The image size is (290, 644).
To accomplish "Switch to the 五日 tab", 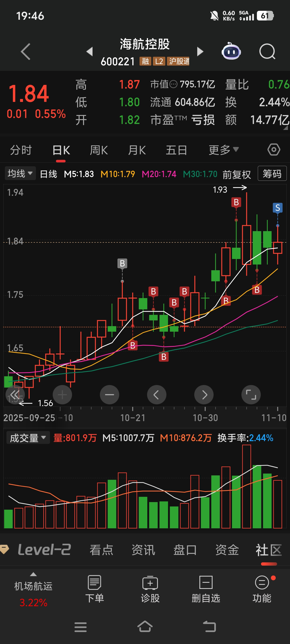I will pos(176,150).
